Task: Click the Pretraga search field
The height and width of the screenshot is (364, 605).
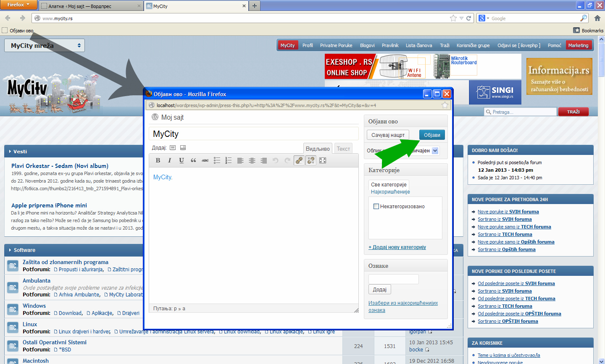Action: tap(520, 112)
